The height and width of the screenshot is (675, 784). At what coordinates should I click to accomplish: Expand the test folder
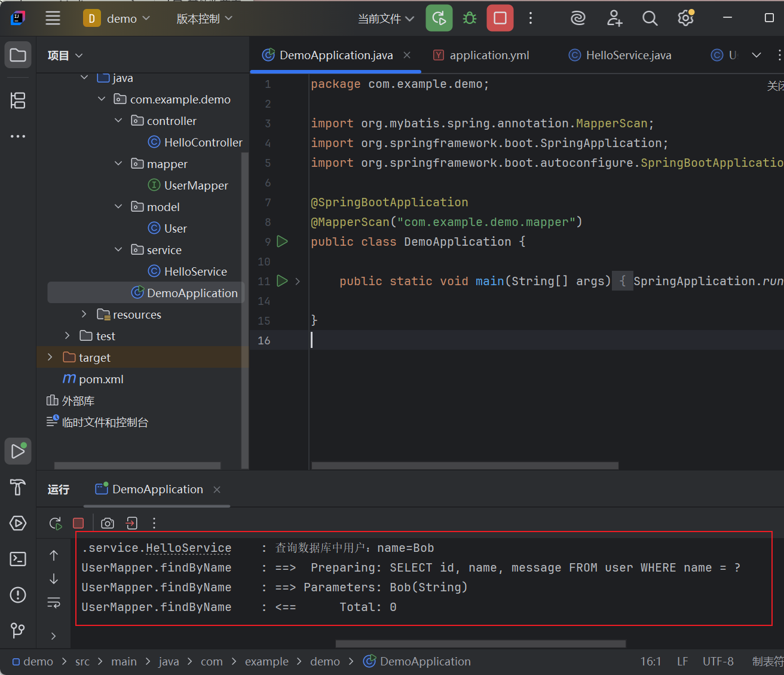coord(68,335)
